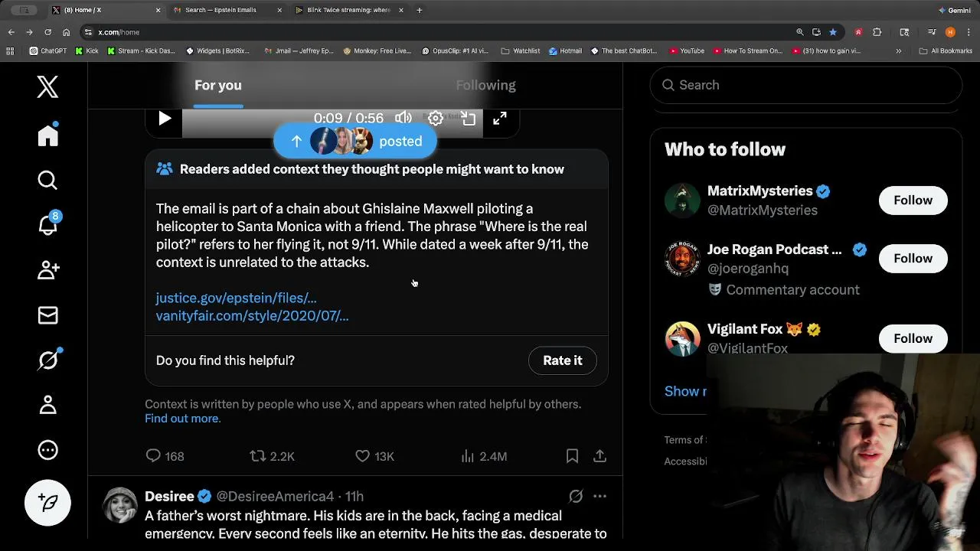
Task: Reload the page
Action: (x=47, y=32)
